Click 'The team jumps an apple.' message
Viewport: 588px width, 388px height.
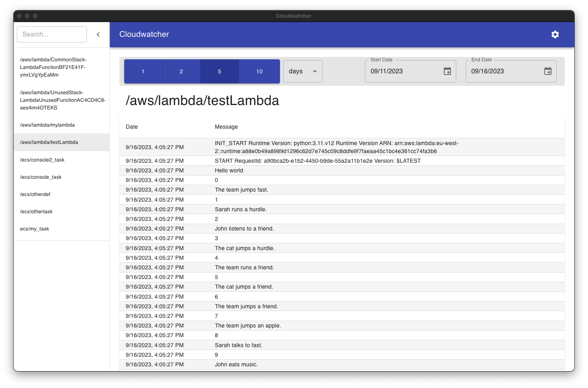248,325
